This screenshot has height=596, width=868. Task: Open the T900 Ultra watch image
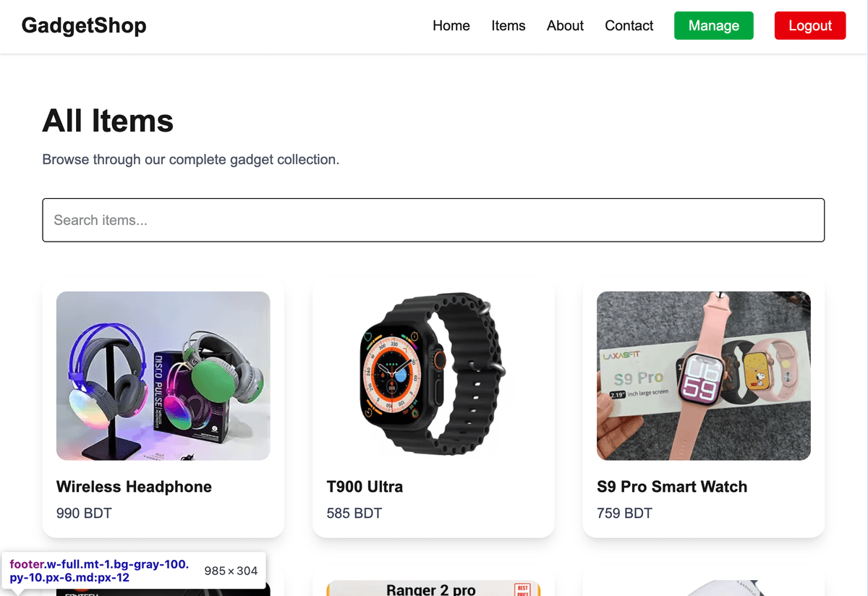433,375
